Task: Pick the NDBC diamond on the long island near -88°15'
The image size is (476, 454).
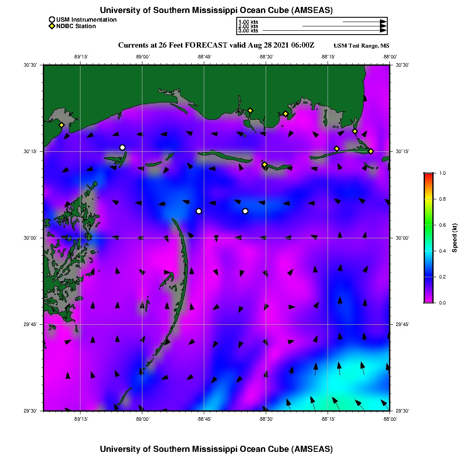Action: point(337,149)
